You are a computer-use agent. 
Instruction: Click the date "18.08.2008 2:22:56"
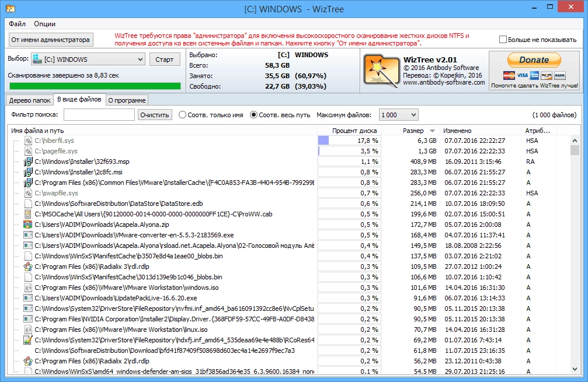(x=473, y=246)
